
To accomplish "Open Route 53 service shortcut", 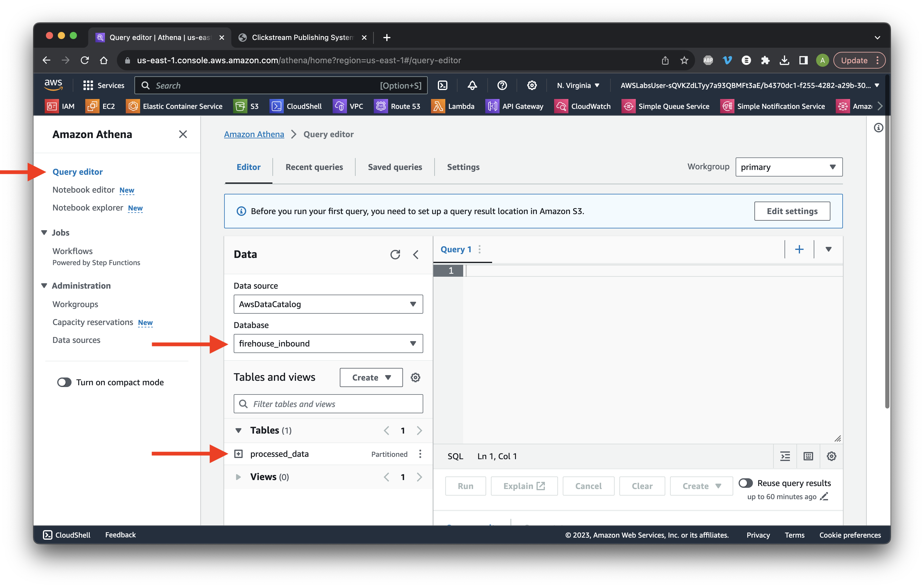I will [397, 106].
